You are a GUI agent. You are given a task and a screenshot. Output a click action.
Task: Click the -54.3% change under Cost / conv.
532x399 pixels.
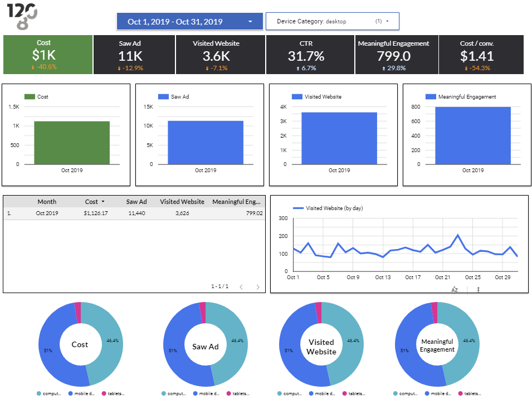[x=477, y=68]
